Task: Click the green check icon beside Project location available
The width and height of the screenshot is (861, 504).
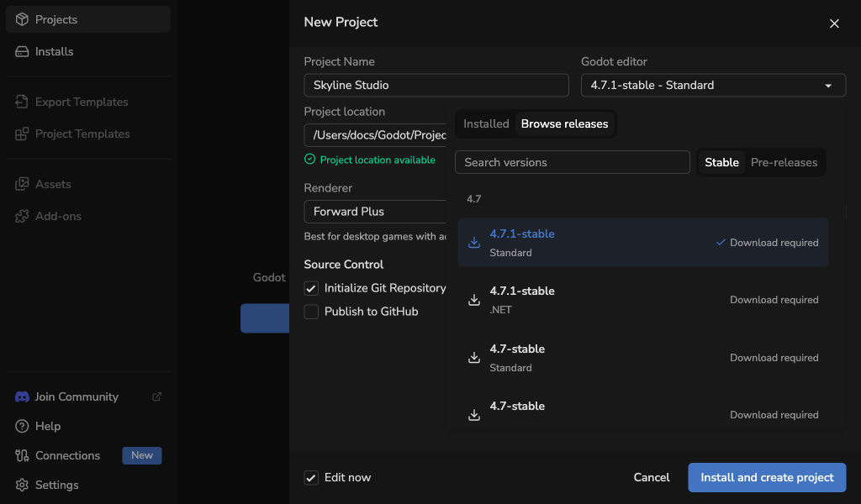Action: coord(309,159)
